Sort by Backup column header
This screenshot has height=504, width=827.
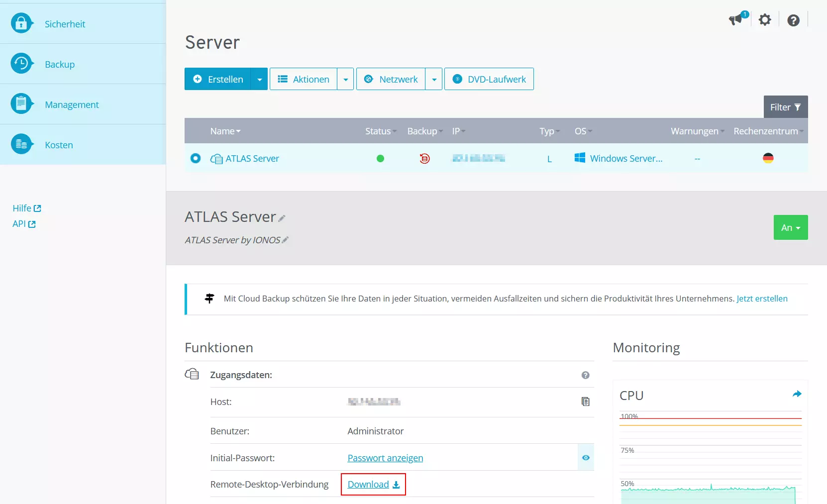click(425, 131)
